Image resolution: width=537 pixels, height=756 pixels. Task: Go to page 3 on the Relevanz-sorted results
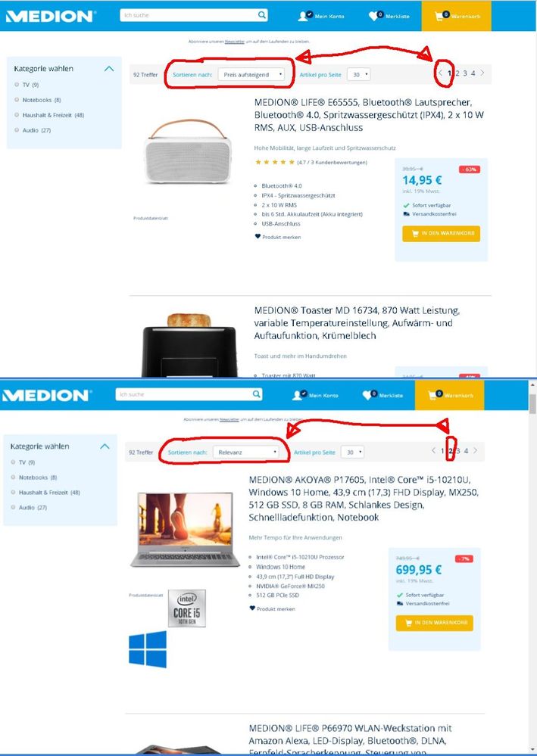pyautogui.click(x=458, y=451)
